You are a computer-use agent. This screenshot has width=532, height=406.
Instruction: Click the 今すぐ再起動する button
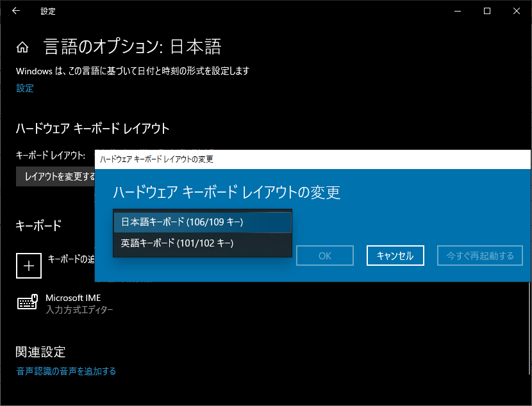(x=479, y=255)
